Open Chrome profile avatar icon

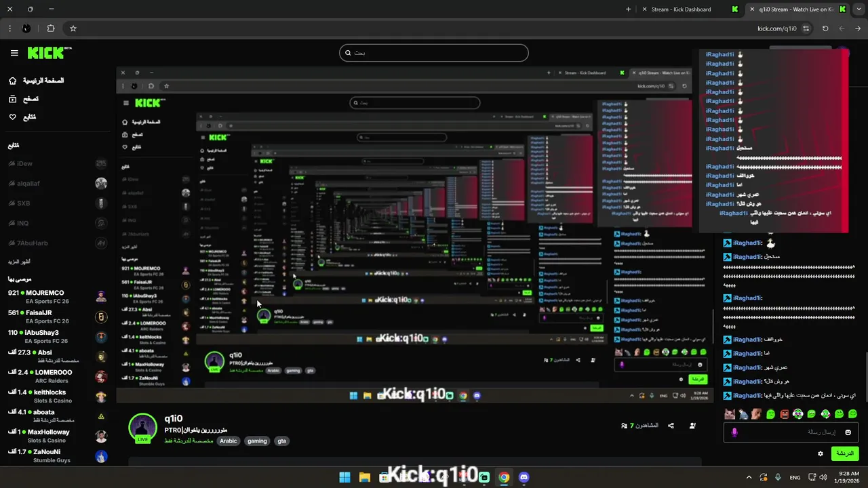click(x=26, y=28)
